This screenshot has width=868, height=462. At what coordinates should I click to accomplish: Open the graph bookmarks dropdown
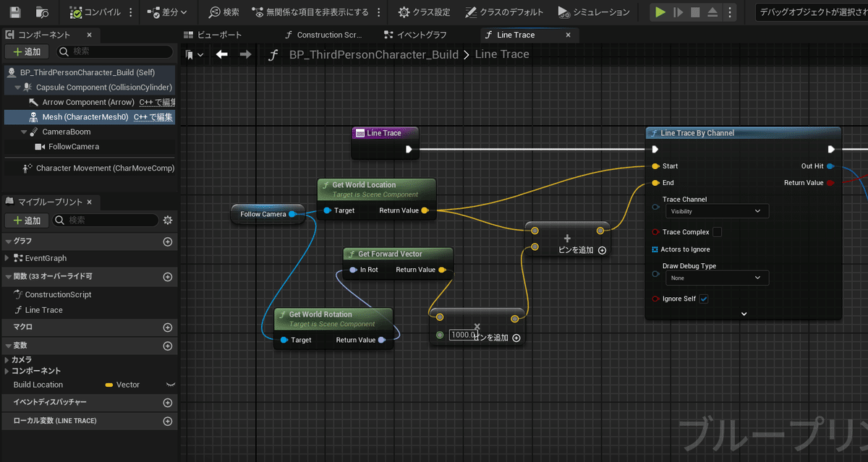tap(195, 54)
